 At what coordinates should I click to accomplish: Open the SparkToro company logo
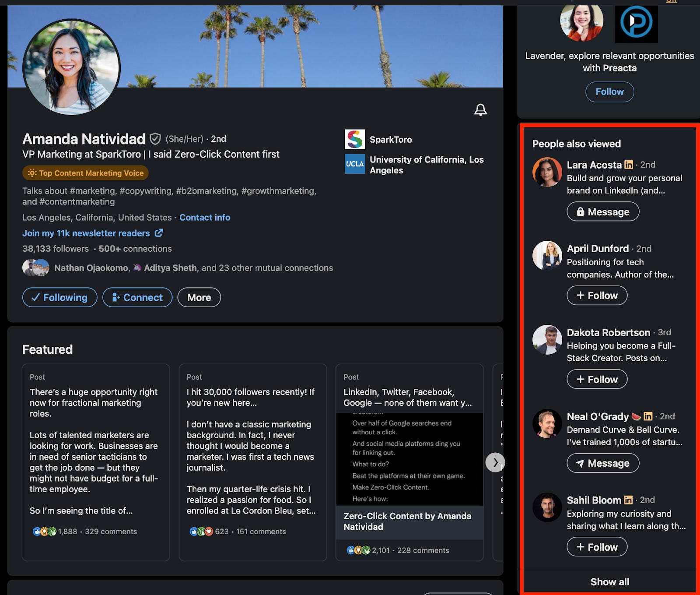click(x=355, y=139)
